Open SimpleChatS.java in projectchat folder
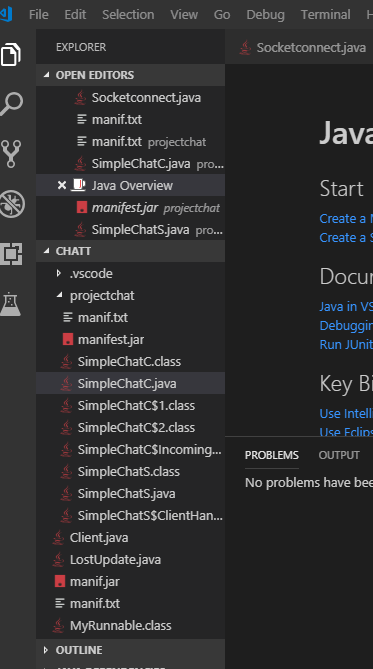373x669 pixels. click(x=130, y=493)
